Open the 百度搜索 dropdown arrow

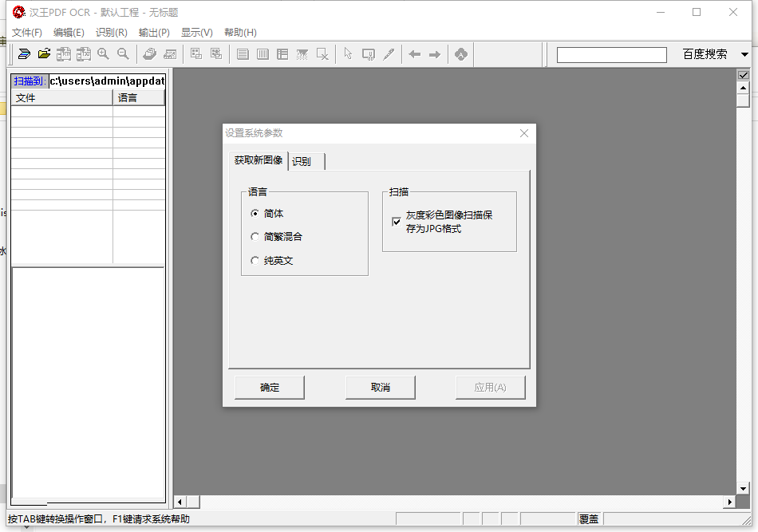click(x=744, y=55)
